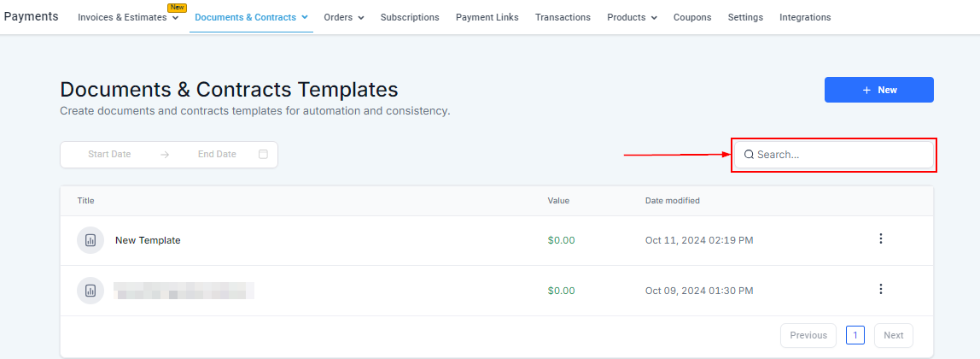Open the Payment Links tab
The width and height of the screenshot is (980, 359).
click(487, 17)
